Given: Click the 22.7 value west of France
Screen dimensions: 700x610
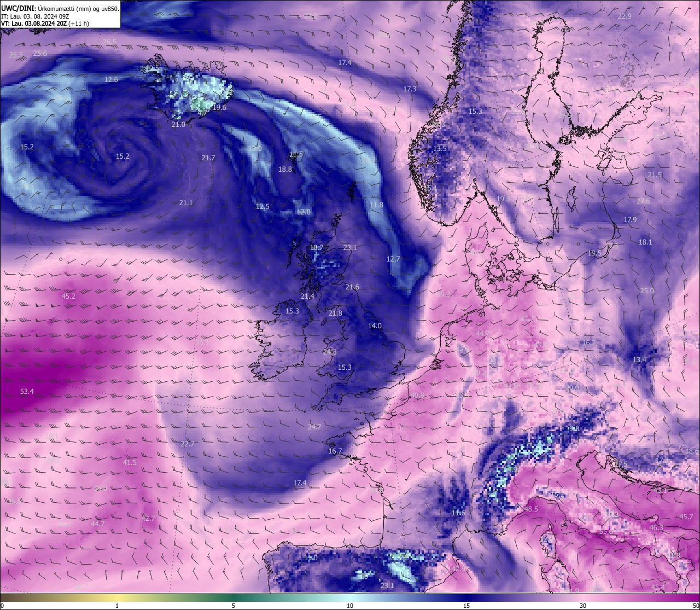Looking at the screenshot, I should (188, 444).
